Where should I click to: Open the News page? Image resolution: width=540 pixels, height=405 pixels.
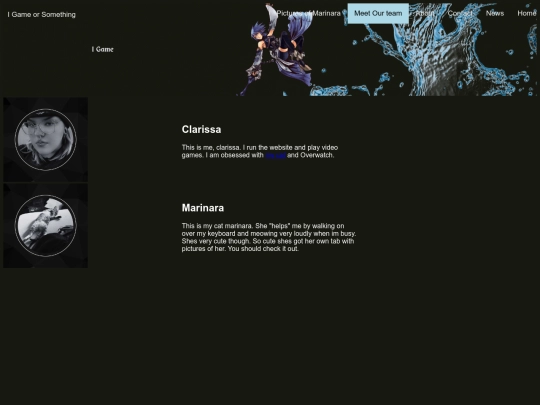[x=495, y=13]
